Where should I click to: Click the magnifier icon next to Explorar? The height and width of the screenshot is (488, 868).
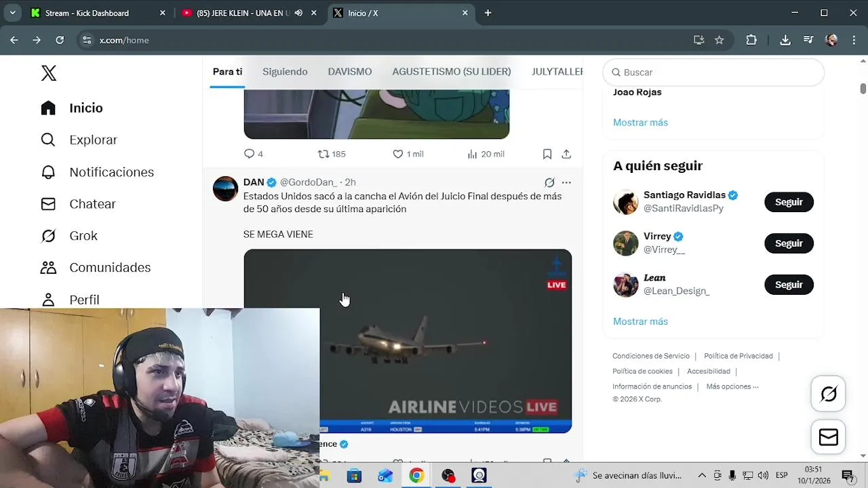coord(48,140)
